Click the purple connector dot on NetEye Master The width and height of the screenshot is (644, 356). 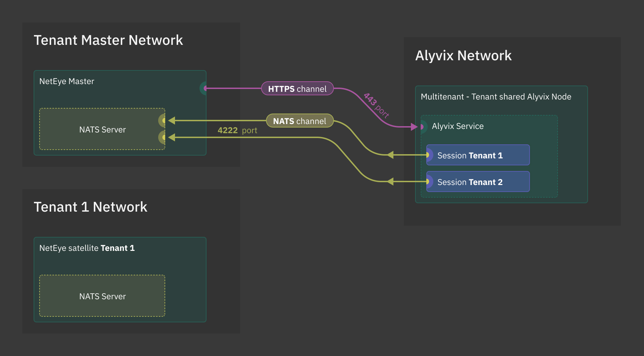point(205,88)
